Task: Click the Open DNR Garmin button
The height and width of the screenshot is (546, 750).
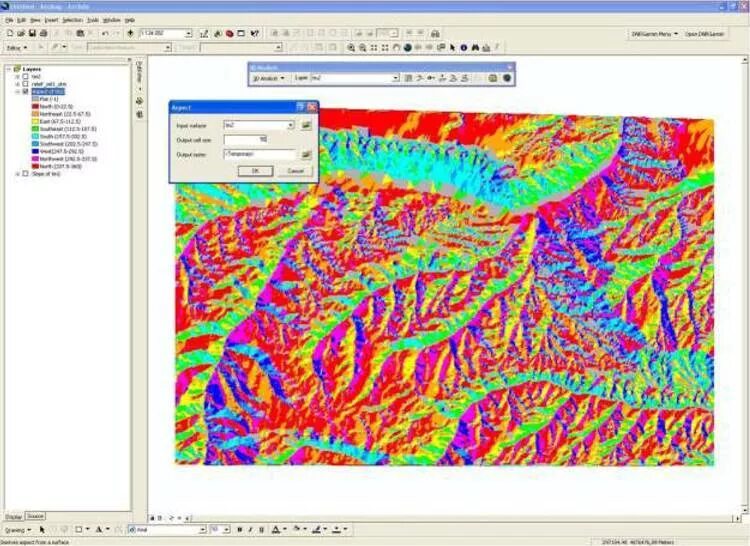Action: point(705,34)
